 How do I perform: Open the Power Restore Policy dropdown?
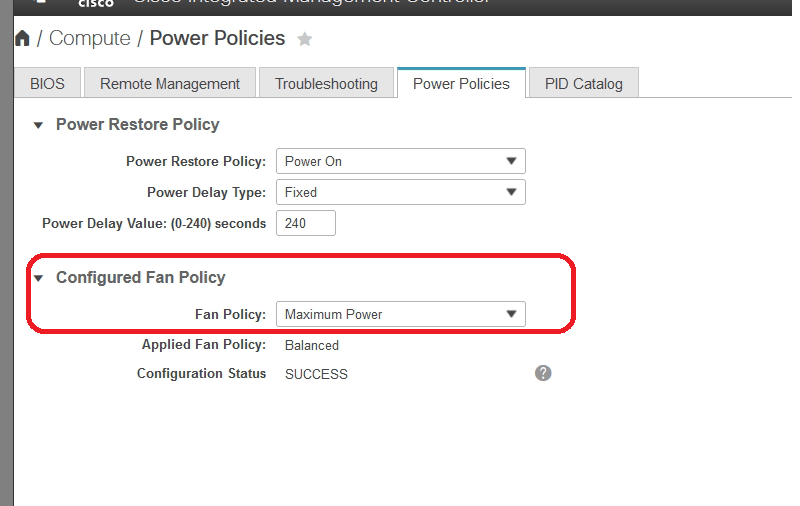pos(400,161)
